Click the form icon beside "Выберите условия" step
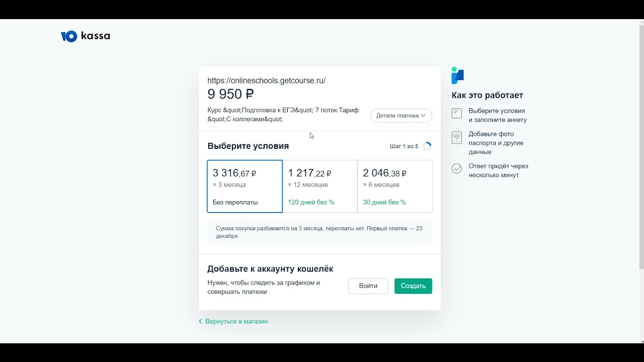Viewport: 644px width, 362px height. click(x=456, y=114)
